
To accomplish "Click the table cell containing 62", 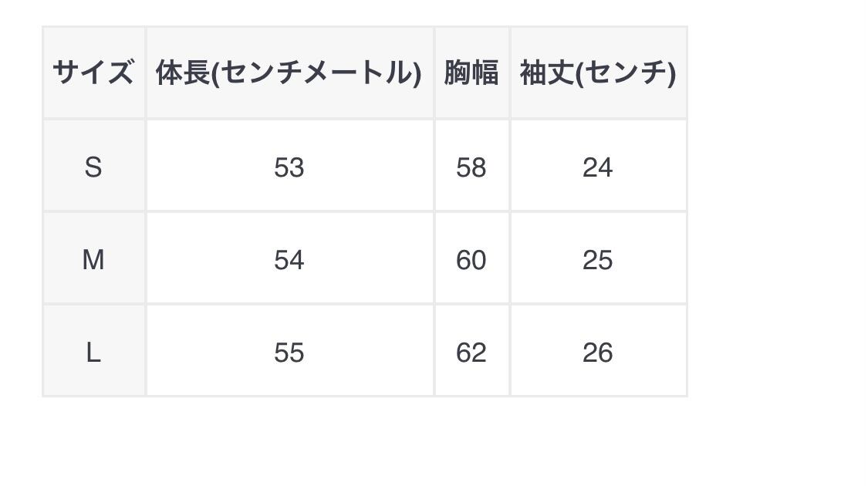I will click(471, 353).
